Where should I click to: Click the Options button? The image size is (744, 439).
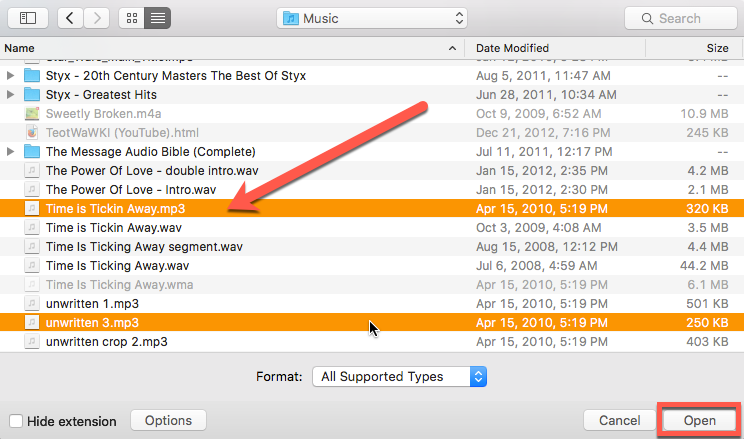[x=168, y=421]
